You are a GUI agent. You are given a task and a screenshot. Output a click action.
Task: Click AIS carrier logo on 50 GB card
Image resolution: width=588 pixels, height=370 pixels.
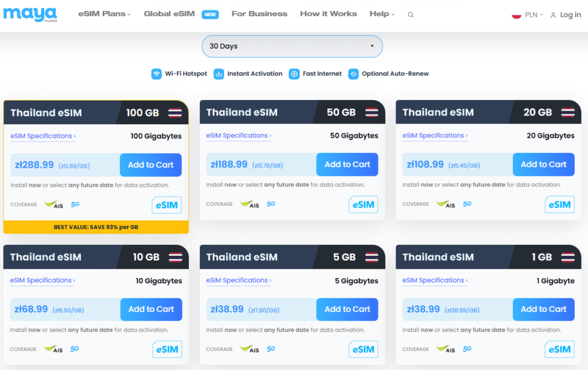(249, 204)
